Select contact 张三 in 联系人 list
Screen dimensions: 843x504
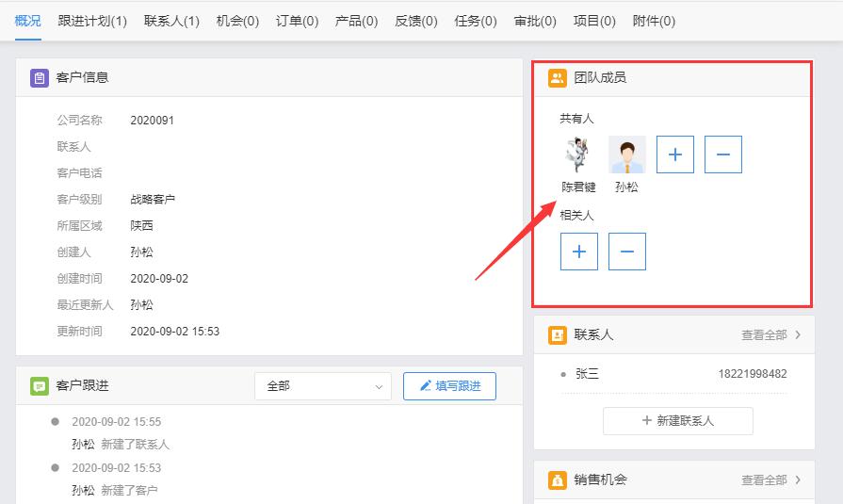coord(587,374)
